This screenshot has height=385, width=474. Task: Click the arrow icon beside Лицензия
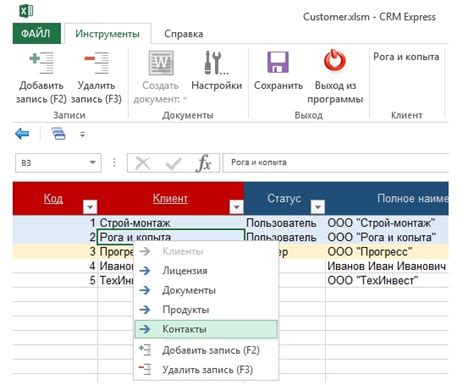pos(145,271)
